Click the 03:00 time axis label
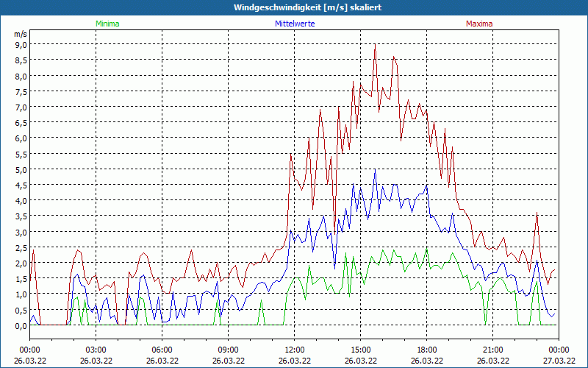Viewport: 588px width, 368px height. 96,350
